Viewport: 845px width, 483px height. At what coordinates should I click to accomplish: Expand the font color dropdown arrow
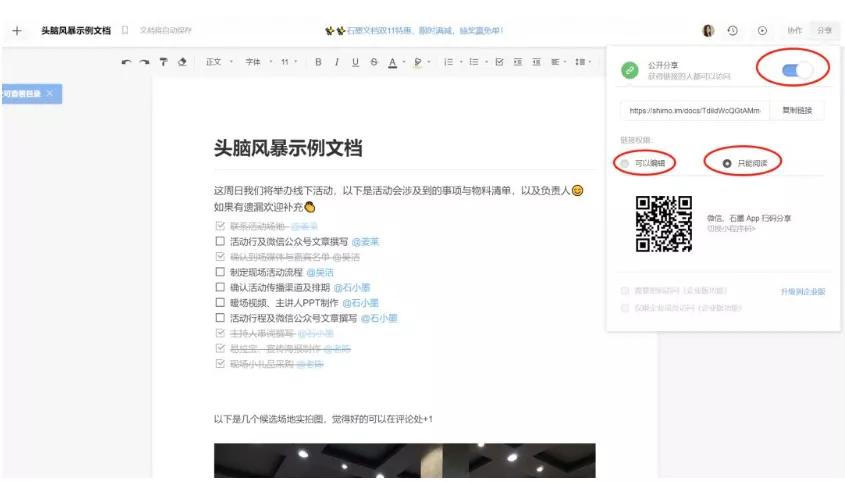[x=404, y=62]
